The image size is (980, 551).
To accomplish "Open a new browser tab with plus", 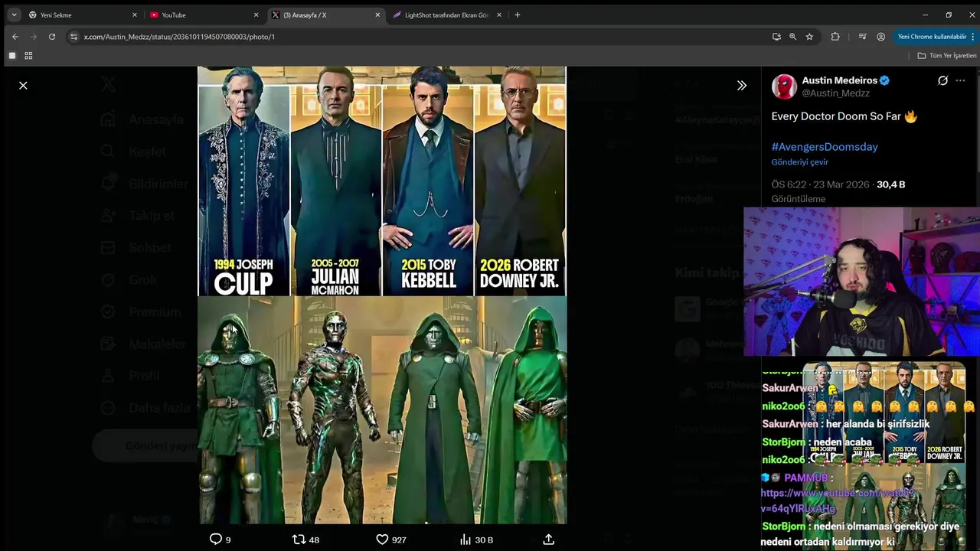I will coord(518,15).
